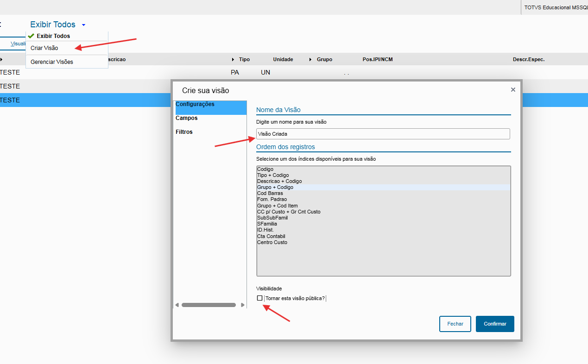The width and height of the screenshot is (588, 364).
Task: Select the Tipo + Codigo index
Action: coord(383,176)
